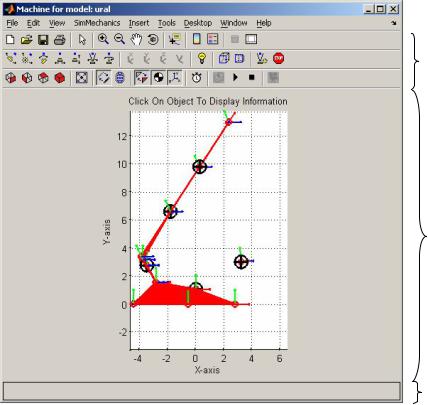
Task: Insert a legend using the toolbar icon
Action: click(x=213, y=39)
